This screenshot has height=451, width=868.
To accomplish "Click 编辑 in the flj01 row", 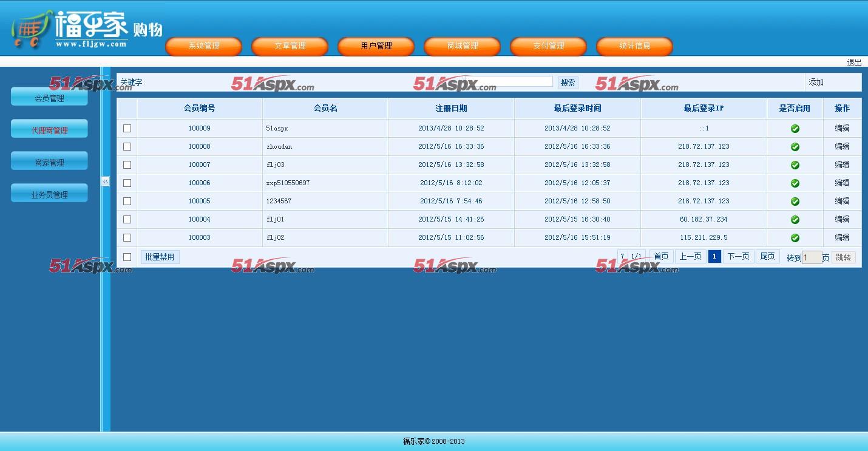I will click(x=842, y=219).
